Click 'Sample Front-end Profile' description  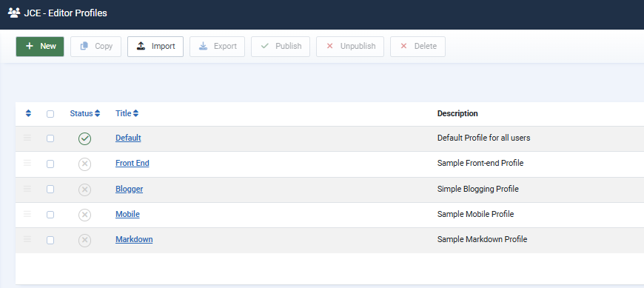coord(480,163)
